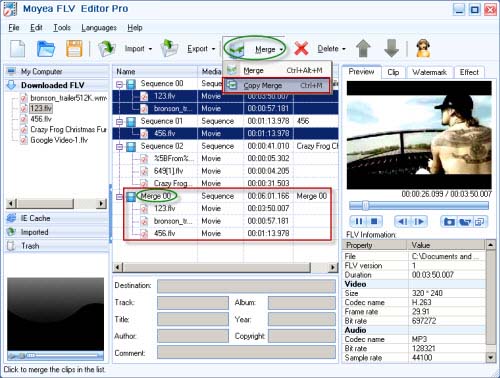500x378 pixels.
Task: Pause playback in the preview panel
Action: click(x=359, y=221)
